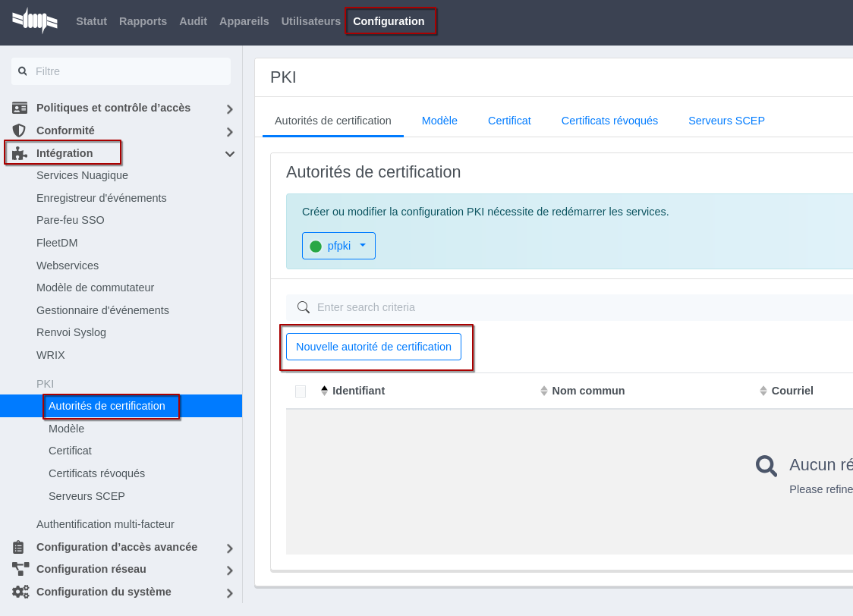
Task: Click the Configuration du système gears icon
Action: coord(20,592)
